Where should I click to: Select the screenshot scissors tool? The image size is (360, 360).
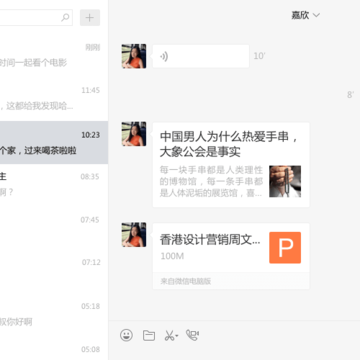[x=170, y=335]
